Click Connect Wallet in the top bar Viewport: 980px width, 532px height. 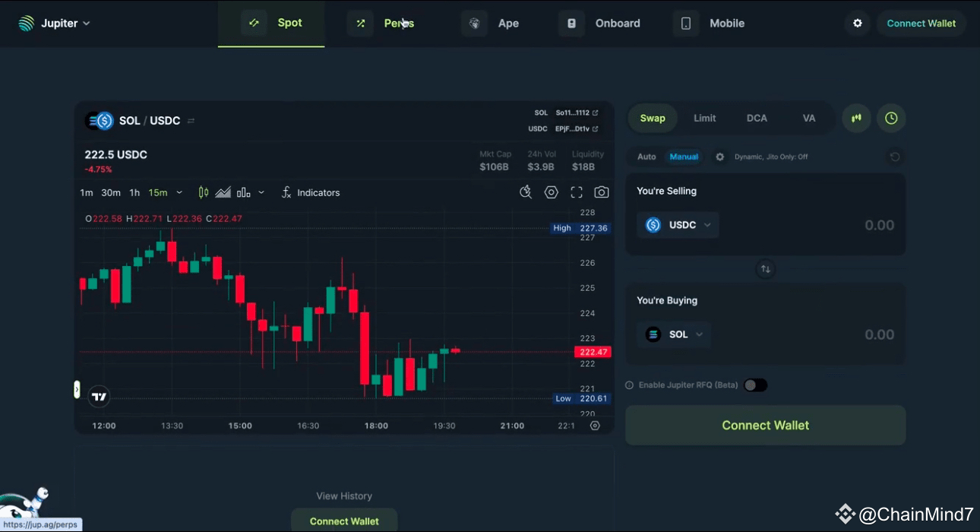[922, 24]
